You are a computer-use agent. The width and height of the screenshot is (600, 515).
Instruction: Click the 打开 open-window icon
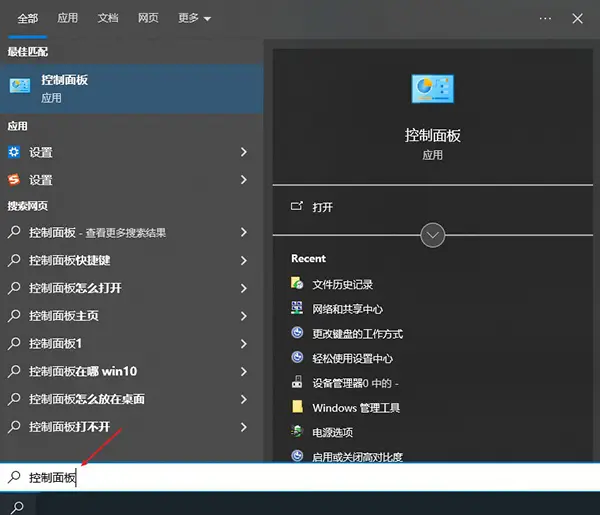tap(297, 206)
